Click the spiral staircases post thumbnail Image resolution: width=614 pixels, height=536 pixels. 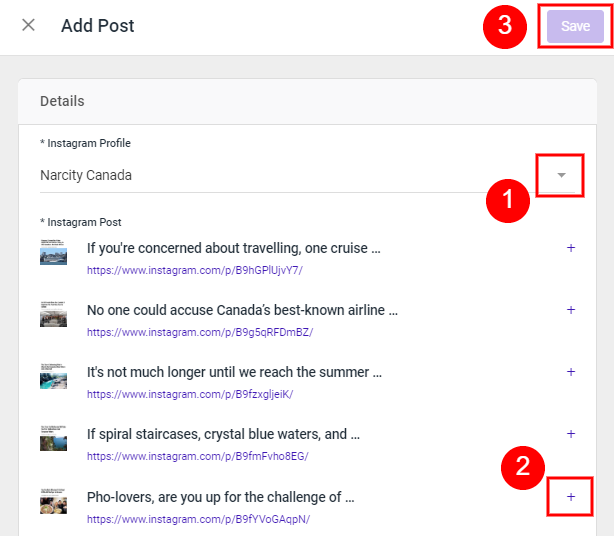coord(53,438)
